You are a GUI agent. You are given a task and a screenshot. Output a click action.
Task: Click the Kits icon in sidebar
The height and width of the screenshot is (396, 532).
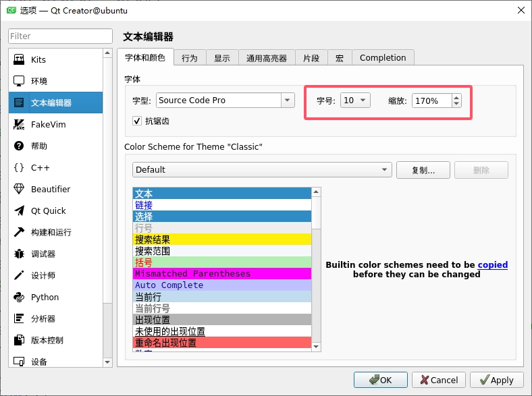[x=19, y=60]
